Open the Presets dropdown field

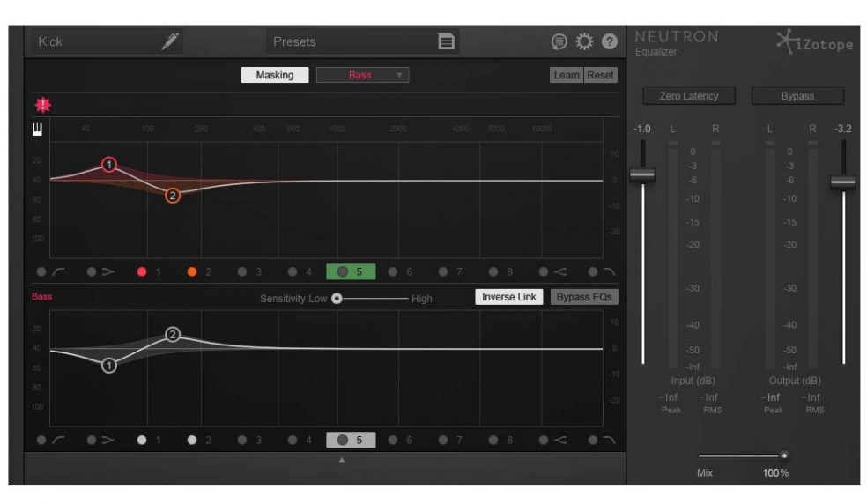pyautogui.click(x=363, y=41)
